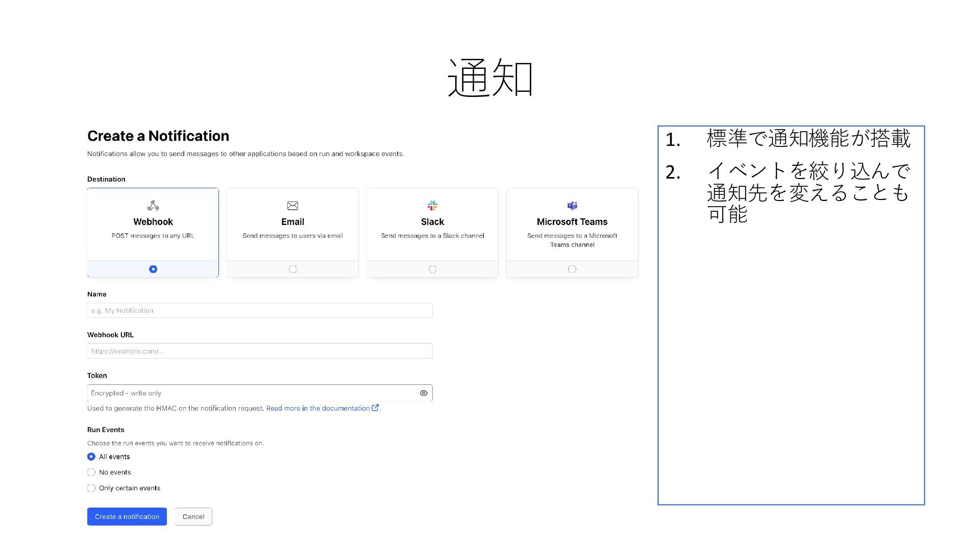
Task: Click the Webhook destination icon
Action: (153, 206)
